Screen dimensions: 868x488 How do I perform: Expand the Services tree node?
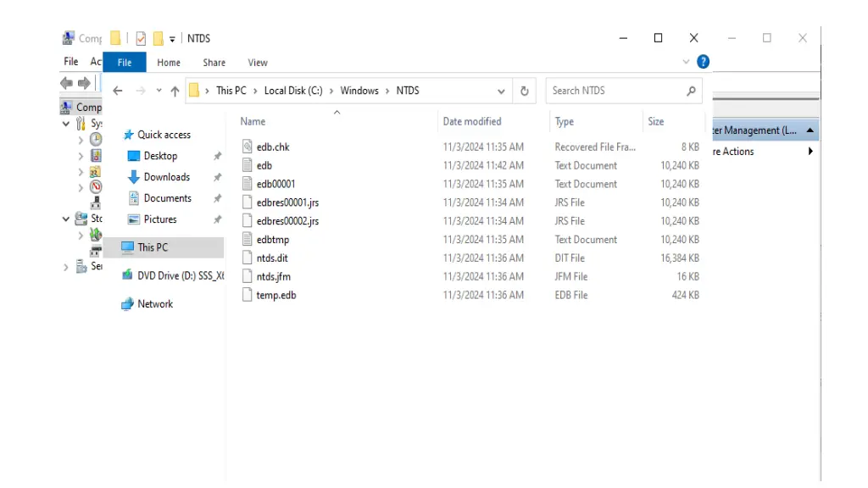tap(66, 267)
